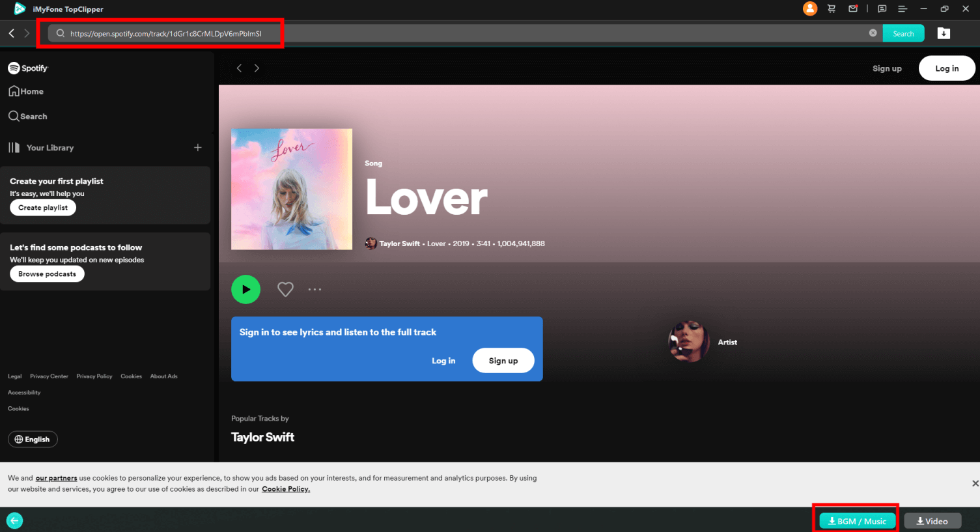
Task: Click Sign up on the blue lyrics banner
Action: 503,361
